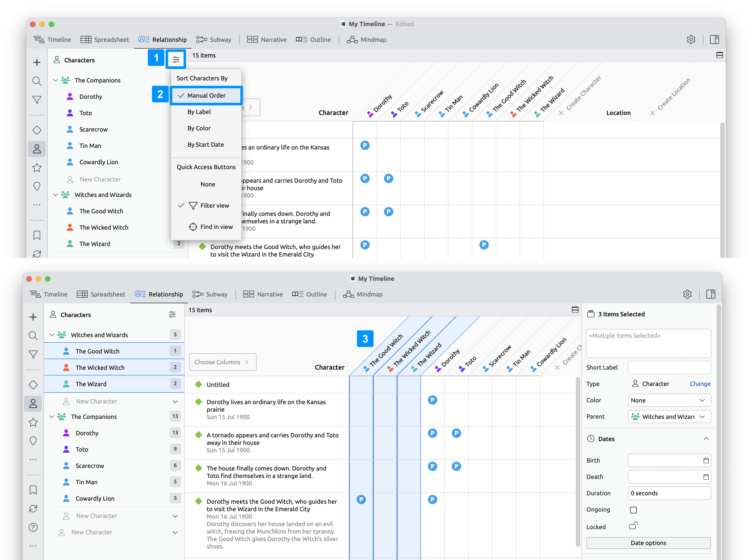Open the characters sort options icon

coord(176,60)
